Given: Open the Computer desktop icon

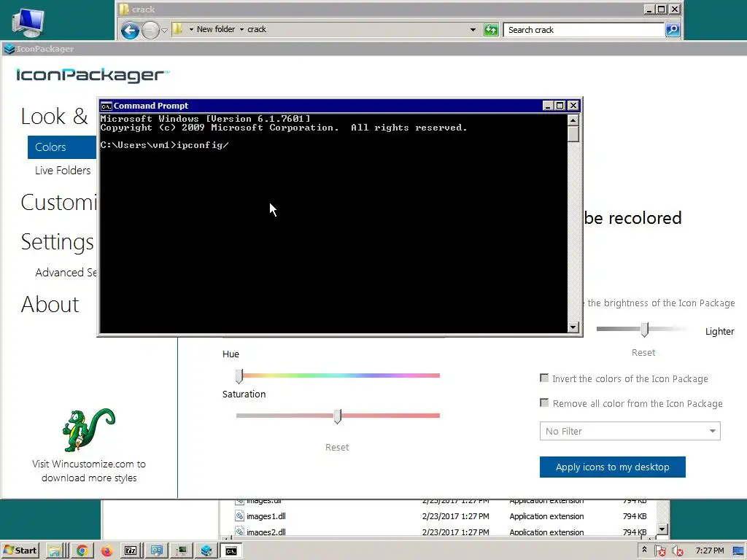Looking at the screenshot, I should click(x=28, y=23).
